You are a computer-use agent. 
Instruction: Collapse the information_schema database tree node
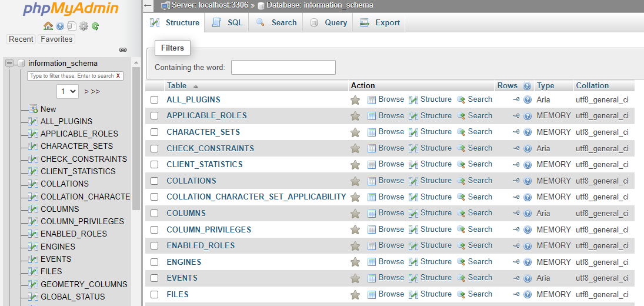point(9,64)
